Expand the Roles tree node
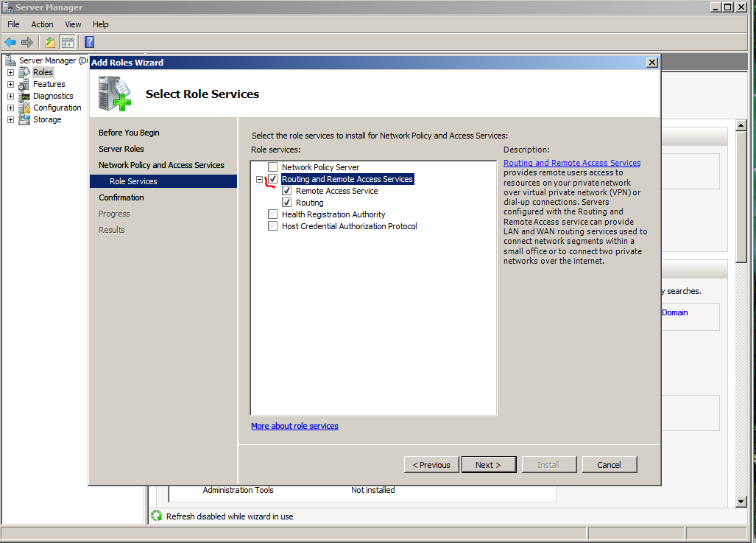 [10, 72]
